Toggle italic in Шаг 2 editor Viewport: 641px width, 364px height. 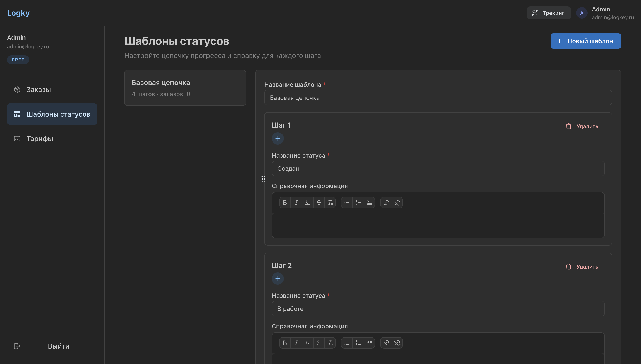click(x=296, y=343)
